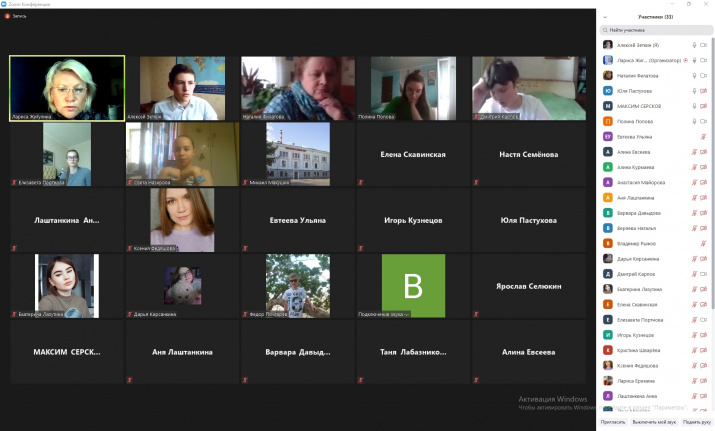
Task: Click the camera icon for Наталия Филатова
Action: pos(704,76)
